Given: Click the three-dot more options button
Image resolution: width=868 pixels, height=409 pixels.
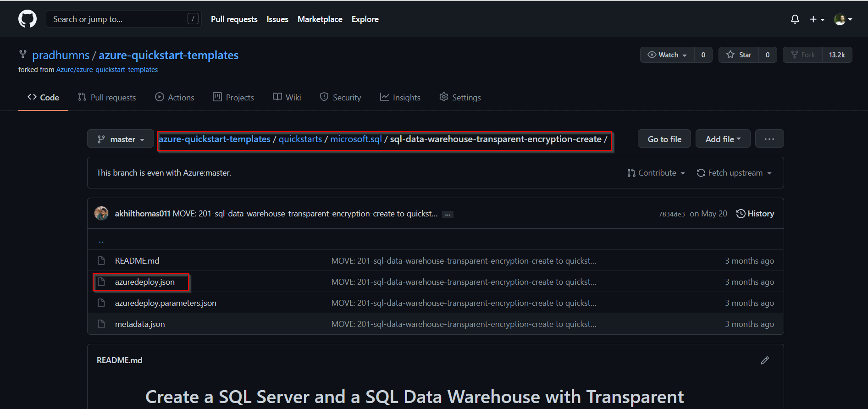Looking at the screenshot, I should 769,139.
